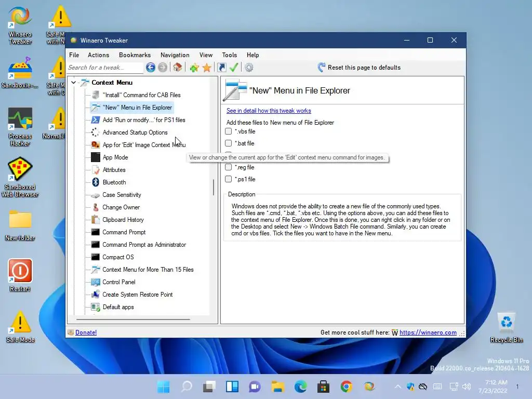Add bookmark with the green-plus star icon

point(194,68)
